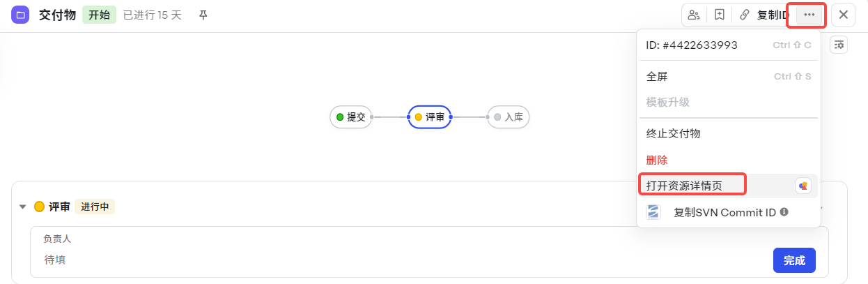The image size is (868, 284).
Task: Click the purple deliverable folder icon
Action: (x=21, y=15)
